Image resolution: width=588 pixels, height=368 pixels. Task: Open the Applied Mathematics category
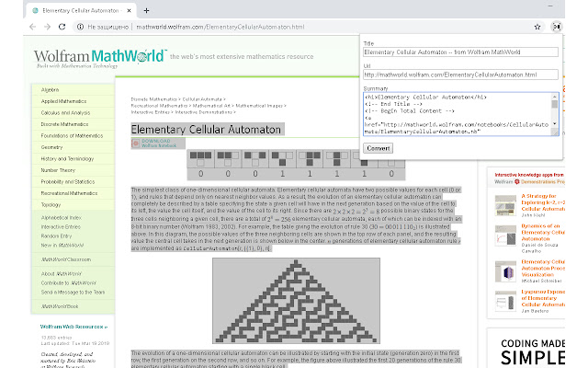coord(63,101)
